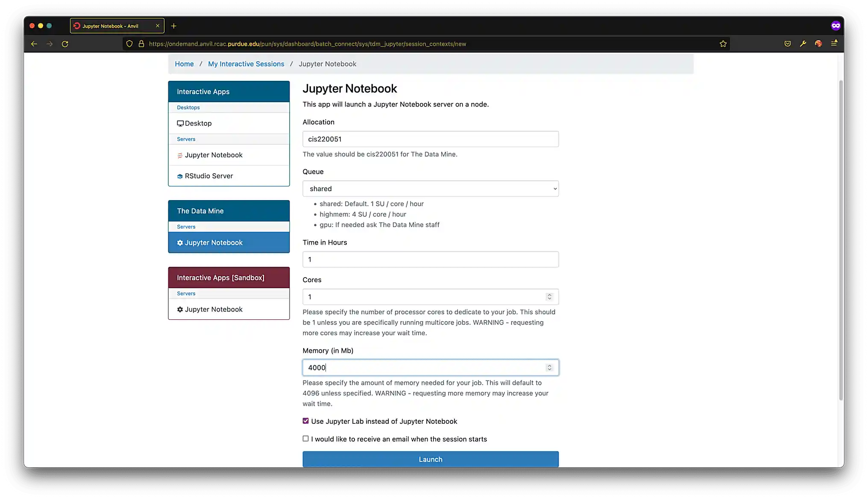Viewport: 868px width, 499px height.
Task: Click the back navigation arrow in browser
Action: tap(35, 44)
